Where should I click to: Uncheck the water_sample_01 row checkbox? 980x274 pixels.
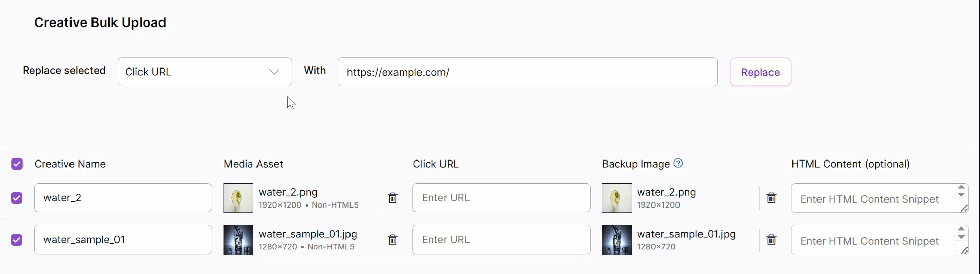click(x=17, y=240)
